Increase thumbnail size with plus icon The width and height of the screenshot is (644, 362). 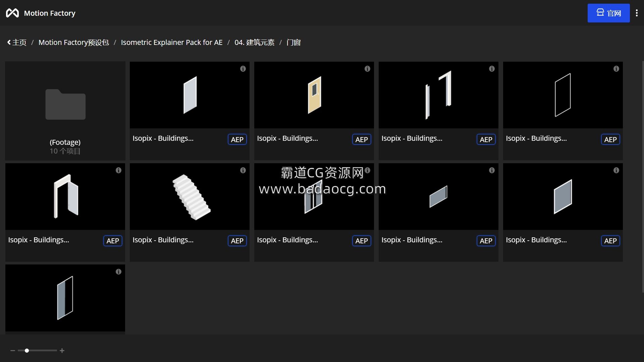pos(62,351)
